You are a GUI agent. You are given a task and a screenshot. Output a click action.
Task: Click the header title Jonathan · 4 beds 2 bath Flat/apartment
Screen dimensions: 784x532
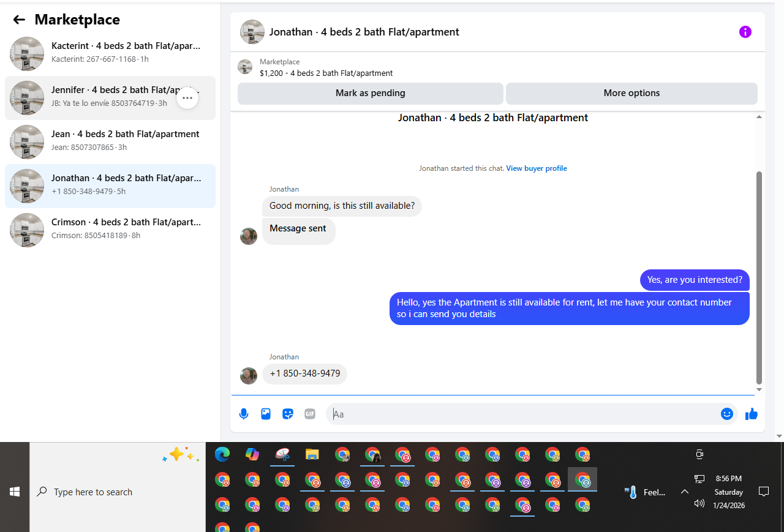tap(364, 32)
